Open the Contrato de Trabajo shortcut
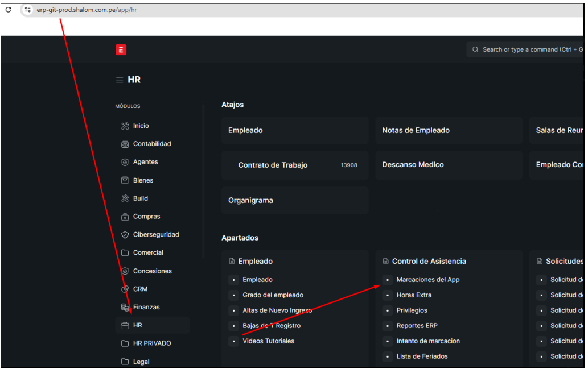 click(273, 165)
